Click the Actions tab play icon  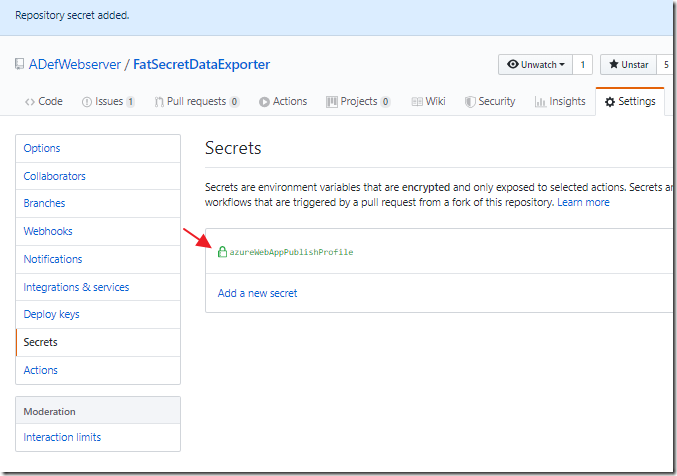[x=264, y=102]
